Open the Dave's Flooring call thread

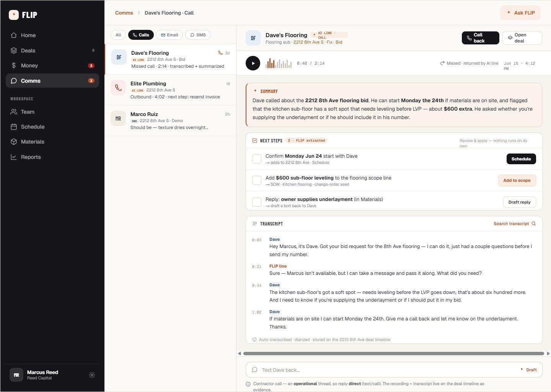point(170,59)
